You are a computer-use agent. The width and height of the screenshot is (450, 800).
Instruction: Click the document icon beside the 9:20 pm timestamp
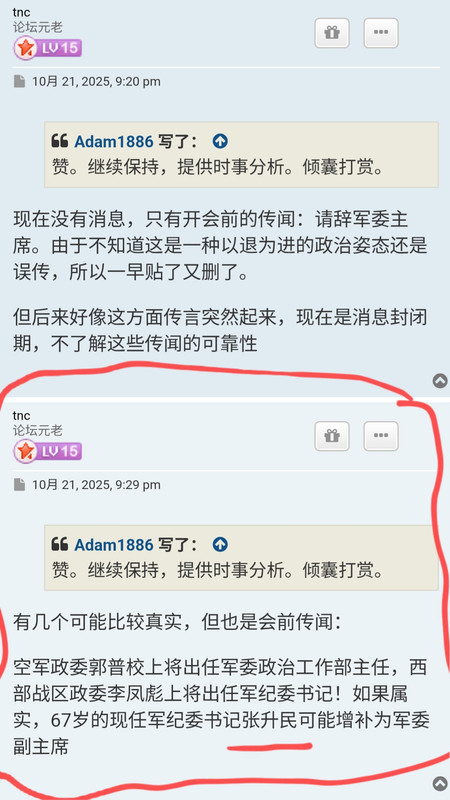[x=19, y=82]
